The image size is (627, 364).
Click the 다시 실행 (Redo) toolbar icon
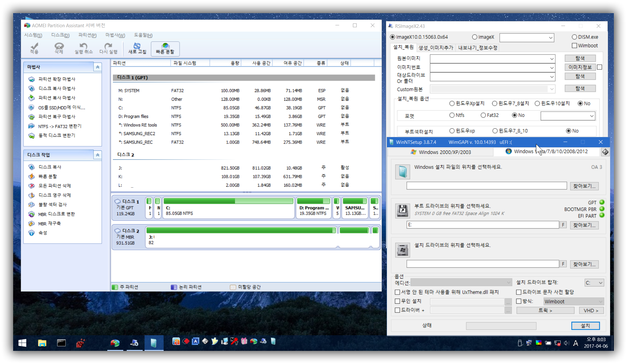pyautogui.click(x=108, y=48)
